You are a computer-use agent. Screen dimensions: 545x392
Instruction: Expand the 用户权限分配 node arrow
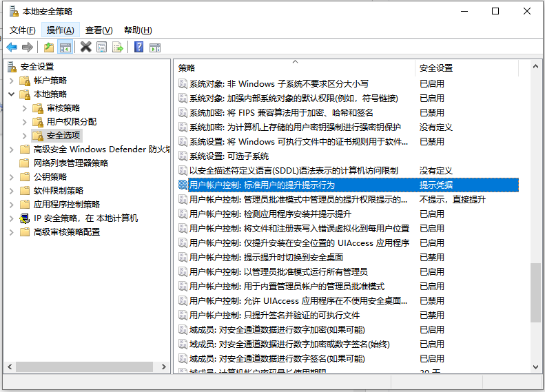coord(24,122)
